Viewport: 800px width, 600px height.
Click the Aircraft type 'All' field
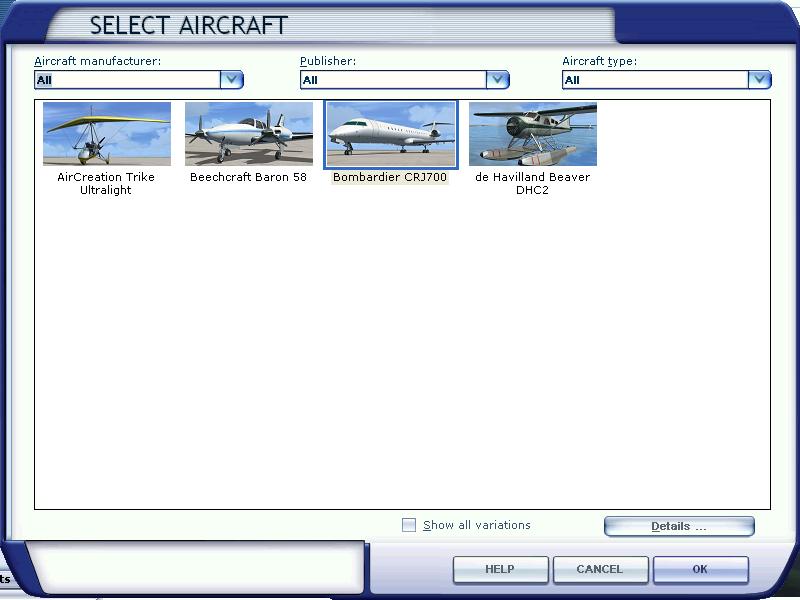pos(656,80)
